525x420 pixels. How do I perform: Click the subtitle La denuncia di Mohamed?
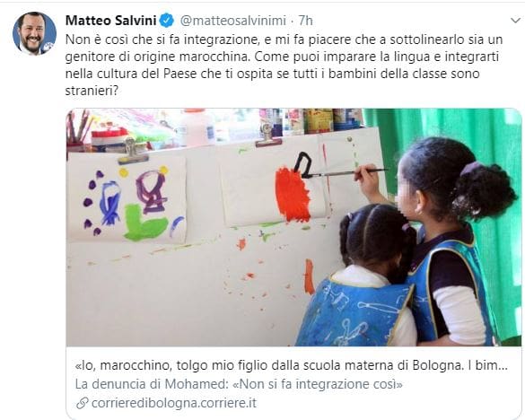152,384
